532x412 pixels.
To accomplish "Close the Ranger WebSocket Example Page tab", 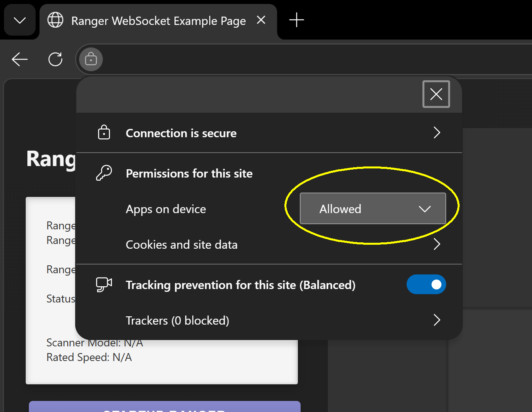I will tap(261, 20).
